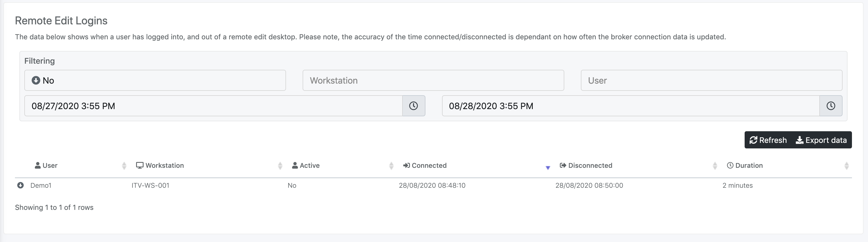Expand the Demo1 row details
Screen dimensions: 868x242
pos(20,185)
